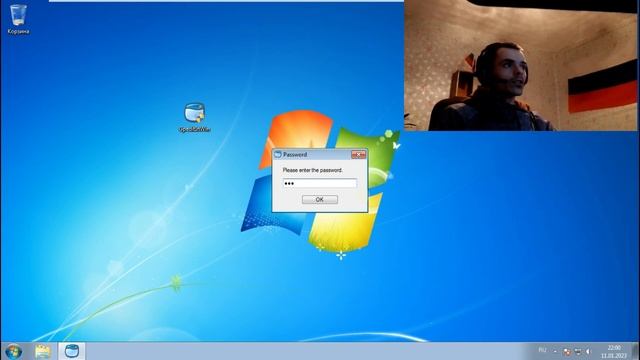Screen dimensions: 640x360
Task: Open Windows Explorer from the taskbar
Action: point(42,351)
